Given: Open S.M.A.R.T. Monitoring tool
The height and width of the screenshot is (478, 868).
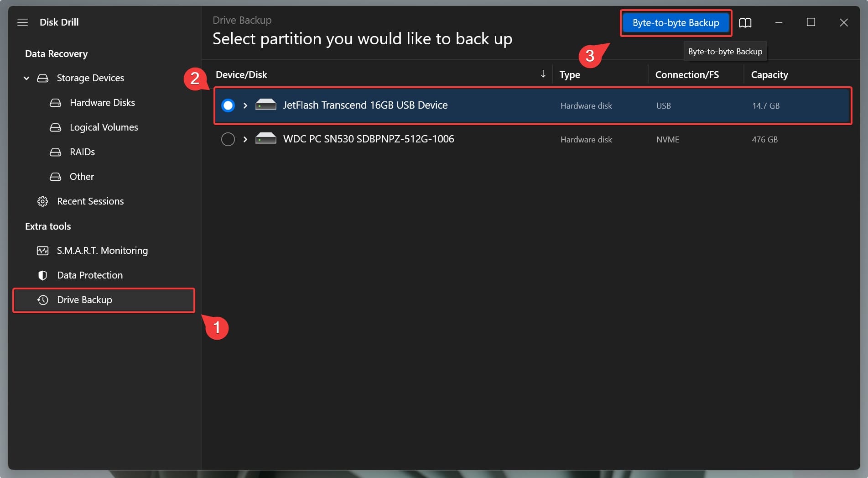Looking at the screenshot, I should pos(102,251).
